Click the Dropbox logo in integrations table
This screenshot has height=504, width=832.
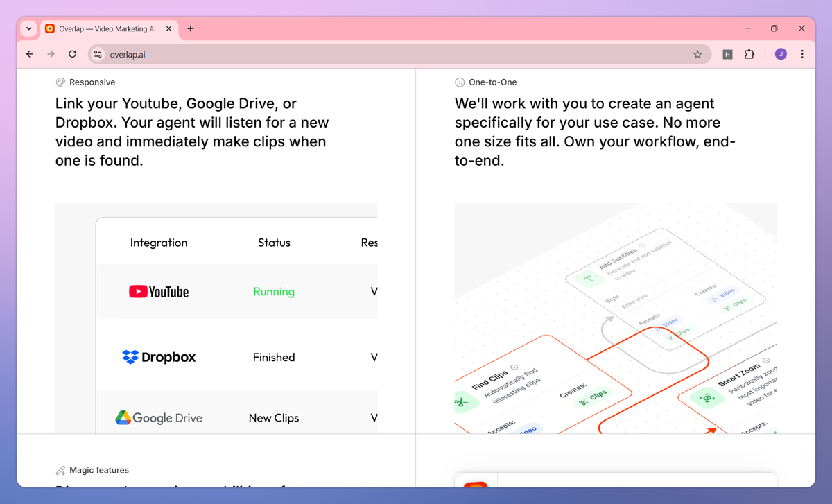159,357
